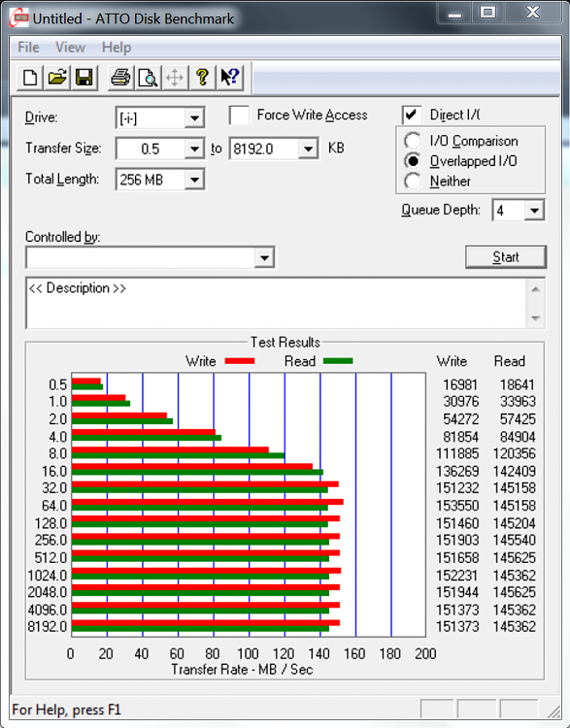570x728 pixels.
Task: Expand the maximum Transfer Size 8192.0 dropdown
Action: (308, 149)
